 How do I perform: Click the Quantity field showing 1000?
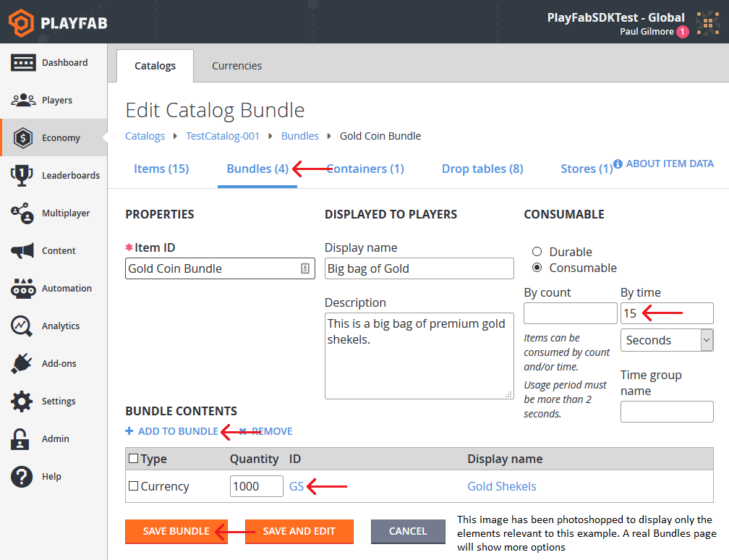pyautogui.click(x=257, y=486)
